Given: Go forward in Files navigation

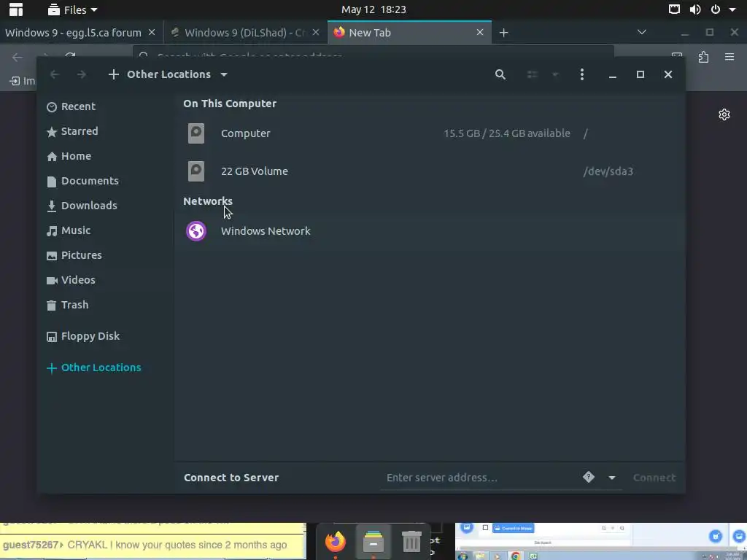Looking at the screenshot, I should [x=82, y=74].
